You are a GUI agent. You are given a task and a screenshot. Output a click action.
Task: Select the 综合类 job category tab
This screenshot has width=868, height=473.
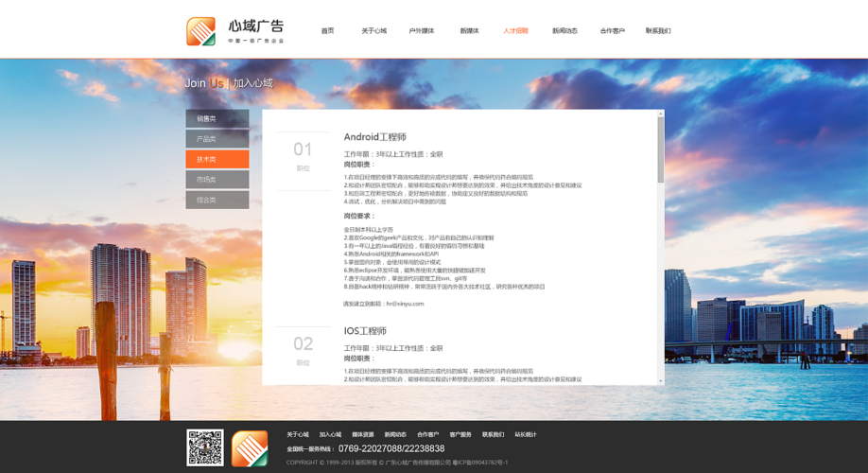click(x=217, y=200)
